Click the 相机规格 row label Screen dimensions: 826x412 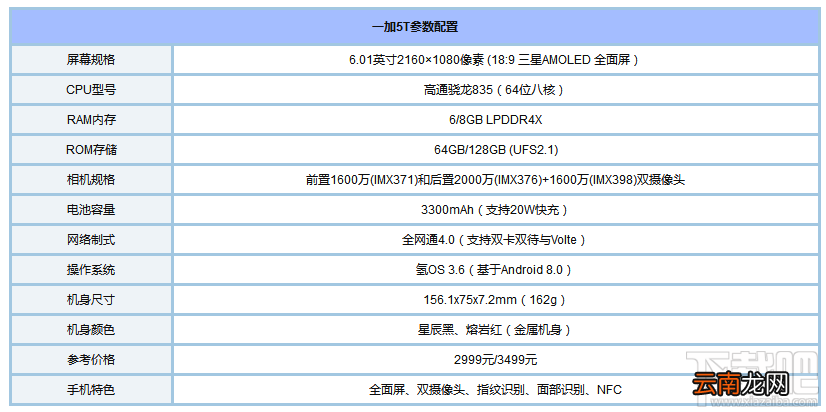(91, 180)
